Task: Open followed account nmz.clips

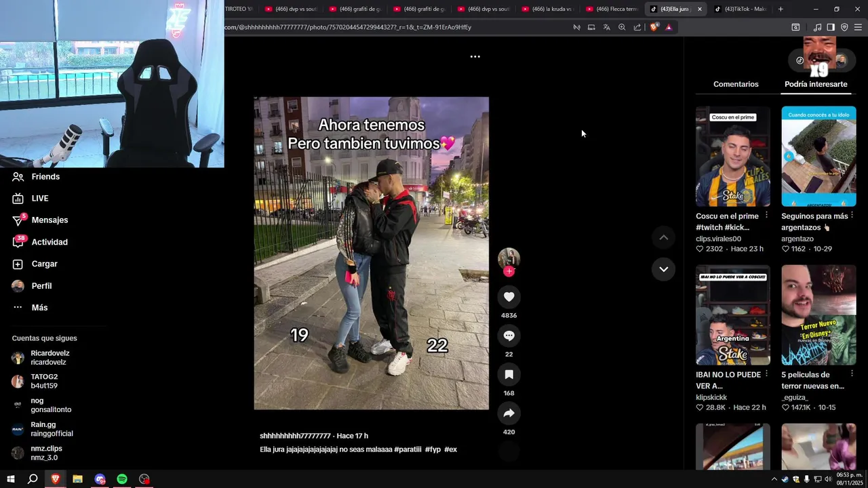Action: (x=38, y=453)
